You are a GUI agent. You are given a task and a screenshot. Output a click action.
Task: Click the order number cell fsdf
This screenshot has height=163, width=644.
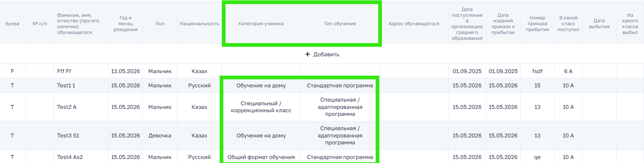(537, 71)
